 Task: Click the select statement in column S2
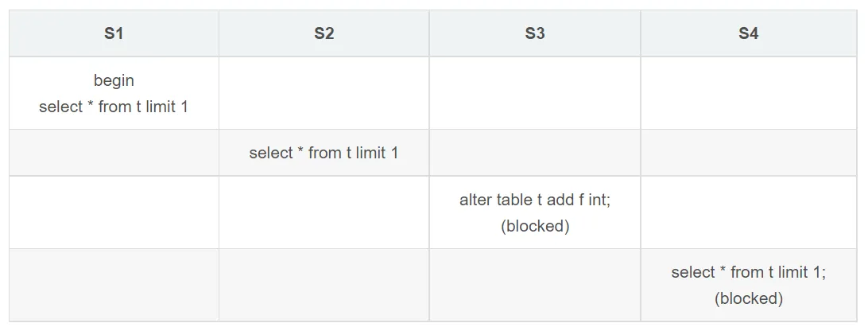pyautogui.click(x=324, y=153)
